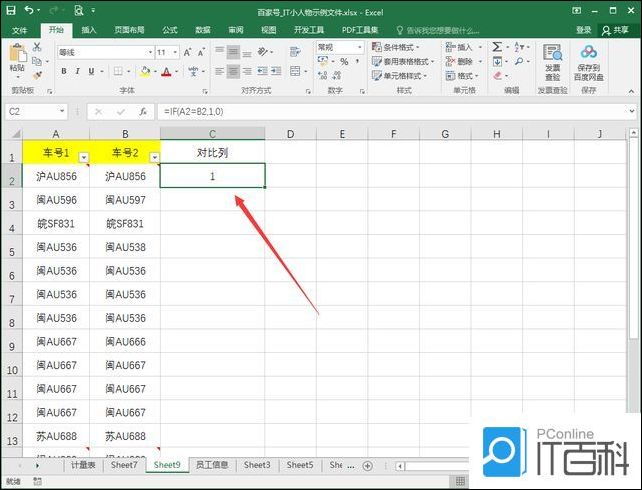This screenshot has width=642, height=490.
Task: Toggle Bold formatting
Action: [x=64, y=71]
